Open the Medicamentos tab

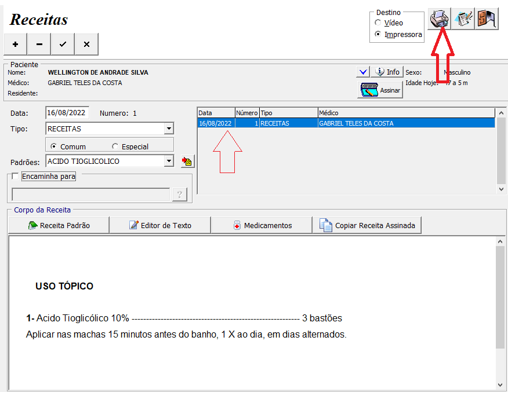coord(262,225)
